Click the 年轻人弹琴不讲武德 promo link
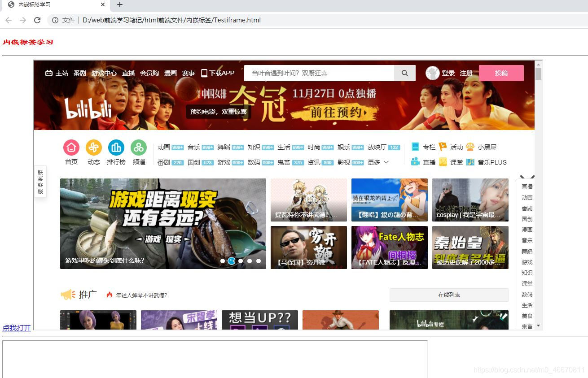Viewport: 588px width, 378px height. pyautogui.click(x=141, y=295)
